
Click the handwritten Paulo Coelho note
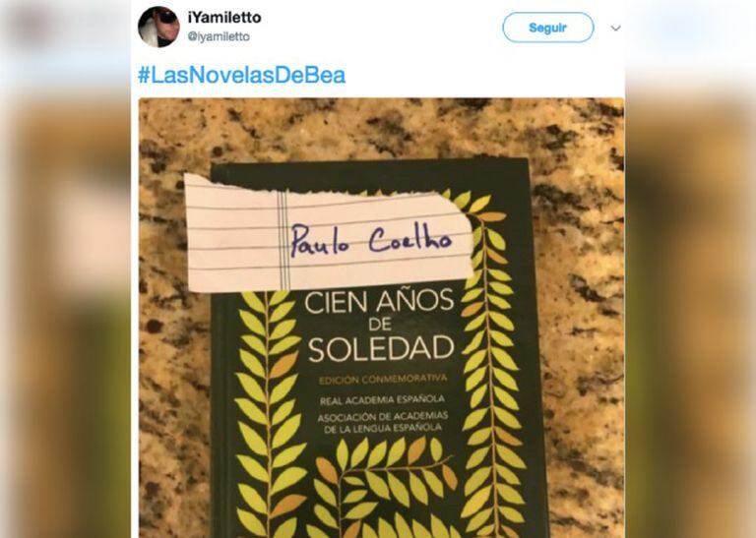pyautogui.click(x=371, y=238)
